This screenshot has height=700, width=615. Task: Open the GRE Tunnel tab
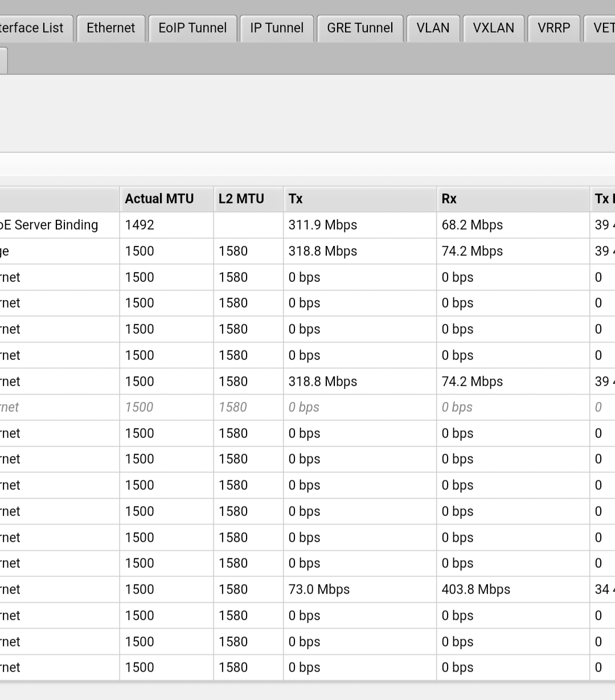(x=360, y=27)
